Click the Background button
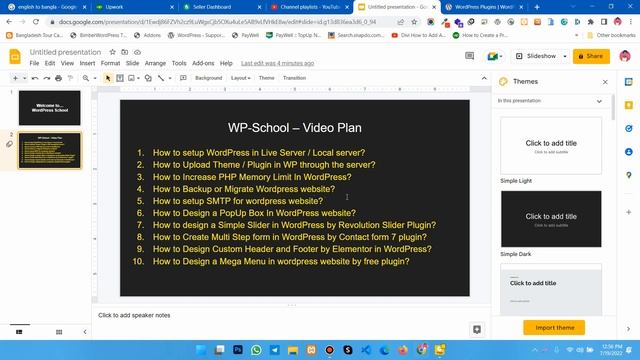This screenshot has height=360, width=640. point(209,78)
